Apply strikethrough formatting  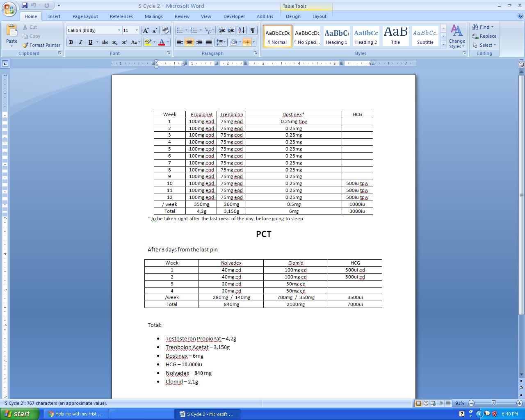[x=105, y=42]
